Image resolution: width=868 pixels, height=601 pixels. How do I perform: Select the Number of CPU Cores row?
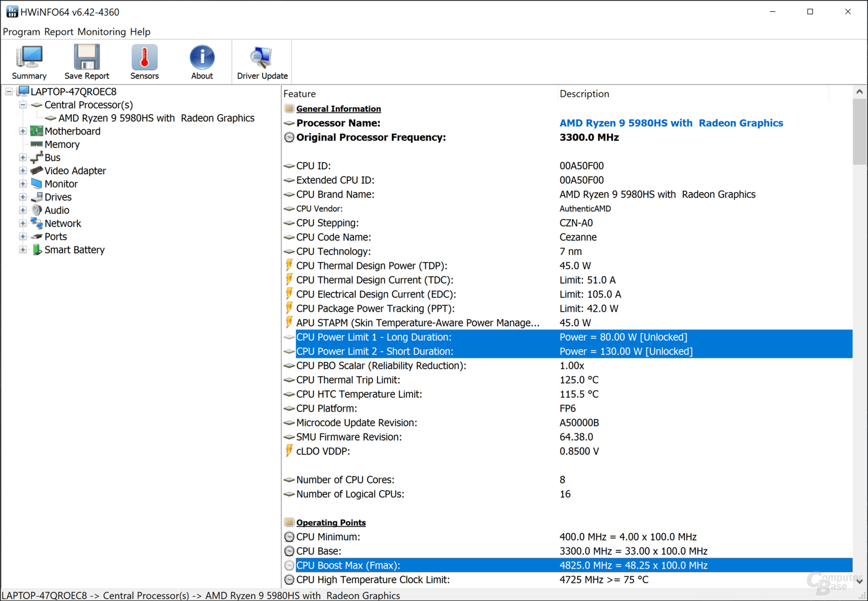(567, 480)
